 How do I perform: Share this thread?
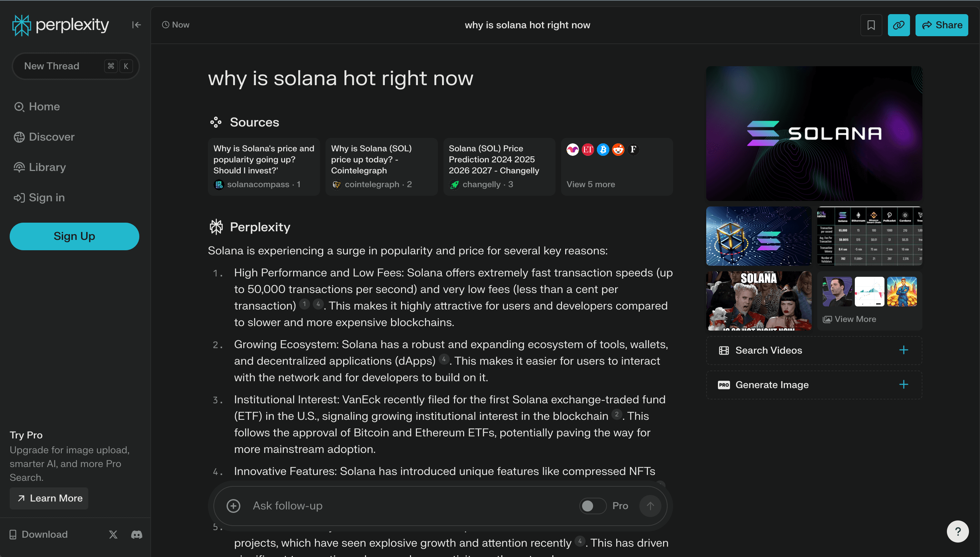(941, 25)
